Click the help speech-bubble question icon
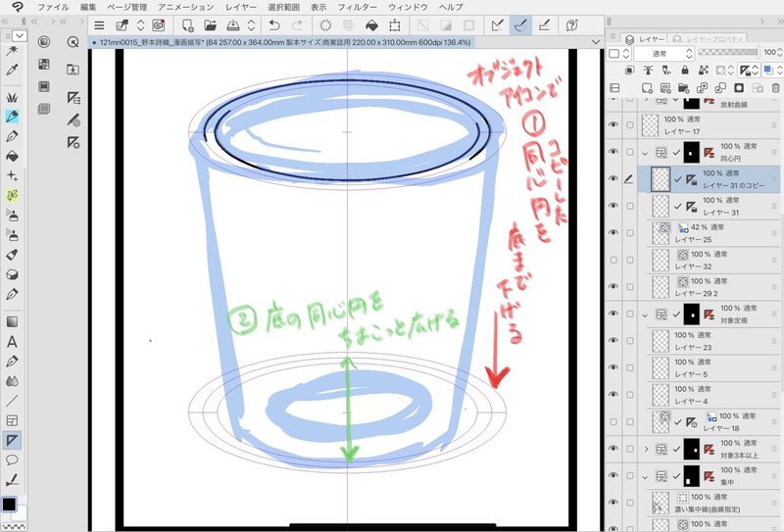 pyautogui.click(x=572, y=25)
